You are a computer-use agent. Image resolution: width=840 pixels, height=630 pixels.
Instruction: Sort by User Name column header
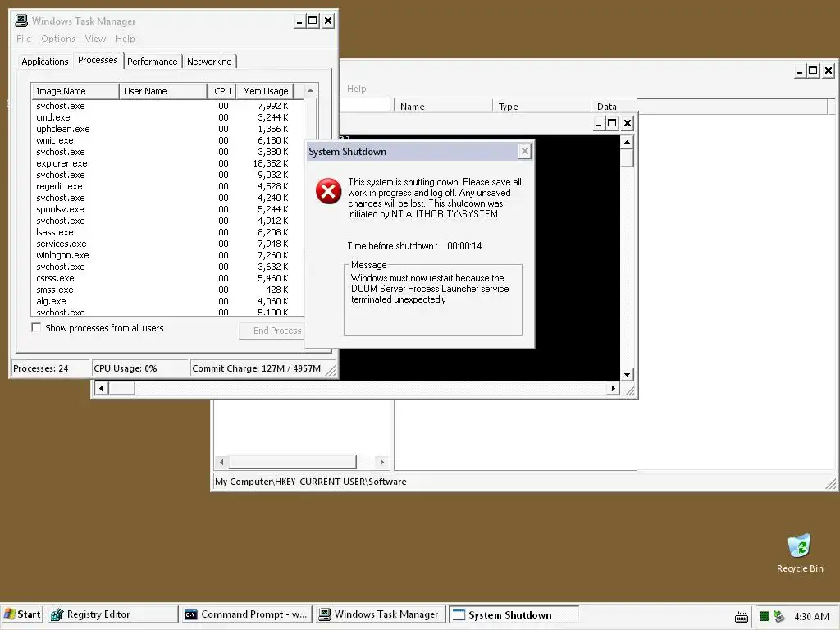(163, 91)
